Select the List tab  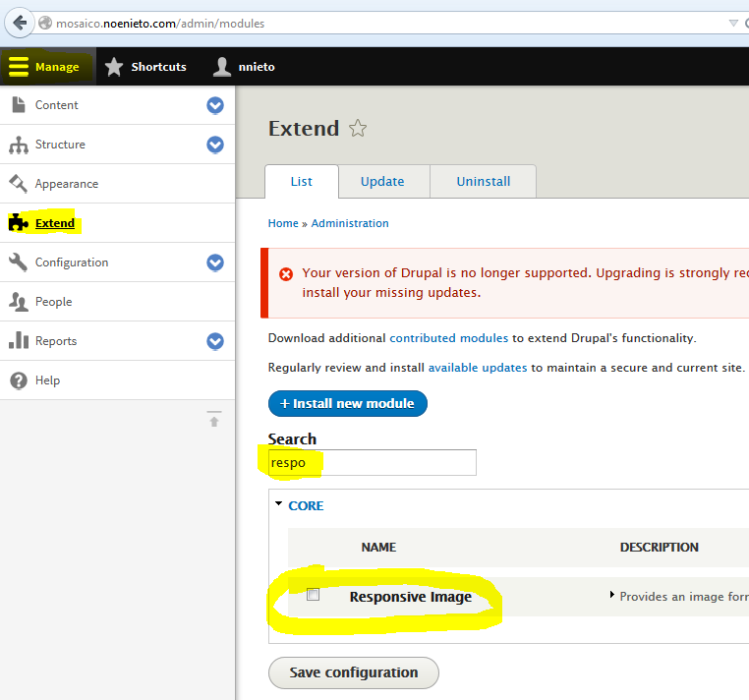point(302,182)
